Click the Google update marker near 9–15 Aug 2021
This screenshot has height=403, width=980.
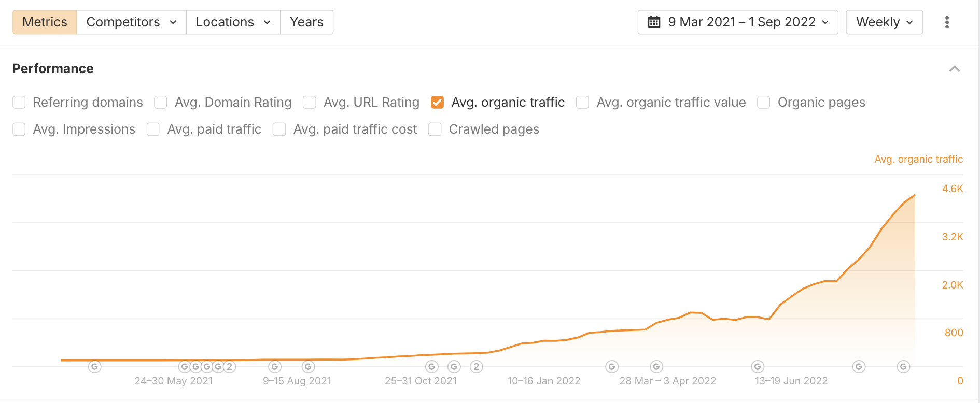point(275,367)
